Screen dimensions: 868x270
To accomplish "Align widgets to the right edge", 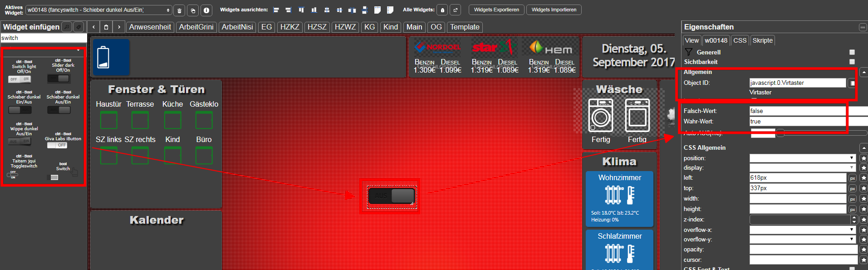I will pyautogui.click(x=288, y=10).
